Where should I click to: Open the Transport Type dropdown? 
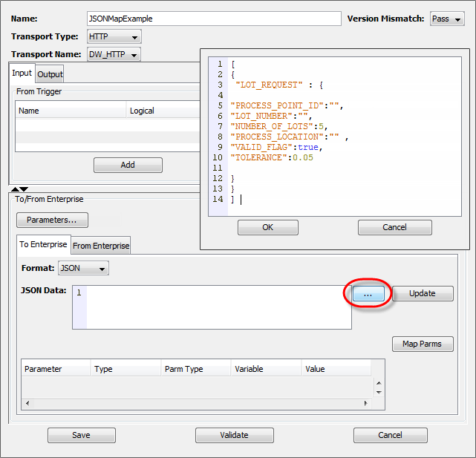[x=114, y=36]
